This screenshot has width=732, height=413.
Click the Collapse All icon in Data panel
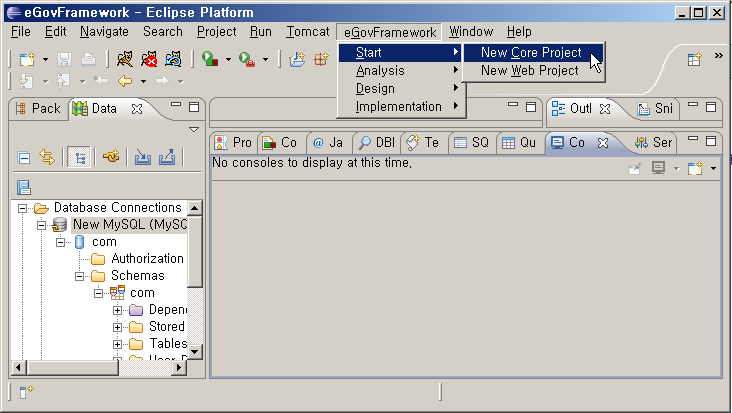(24, 156)
